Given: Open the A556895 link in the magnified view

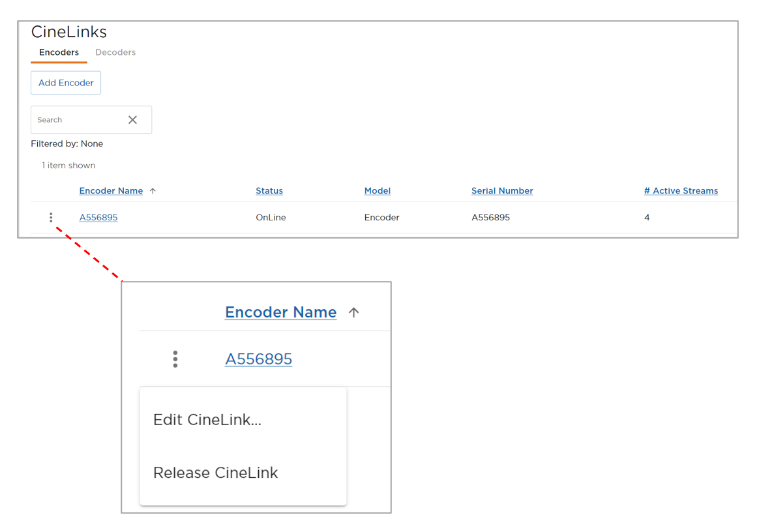Looking at the screenshot, I should click(258, 359).
